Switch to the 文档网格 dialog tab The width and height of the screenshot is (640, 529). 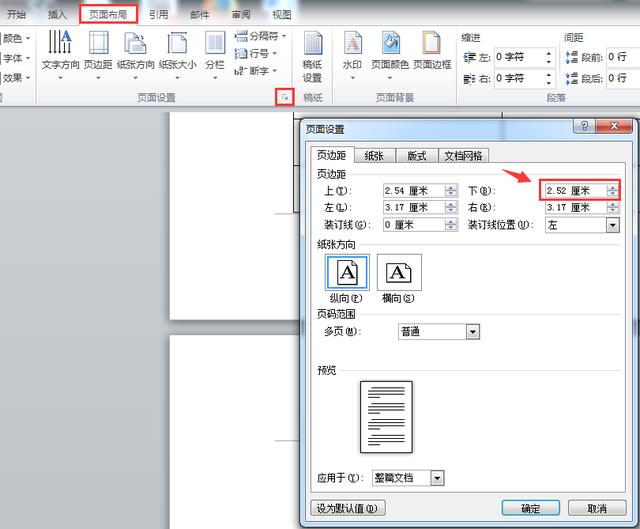[x=463, y=156]
